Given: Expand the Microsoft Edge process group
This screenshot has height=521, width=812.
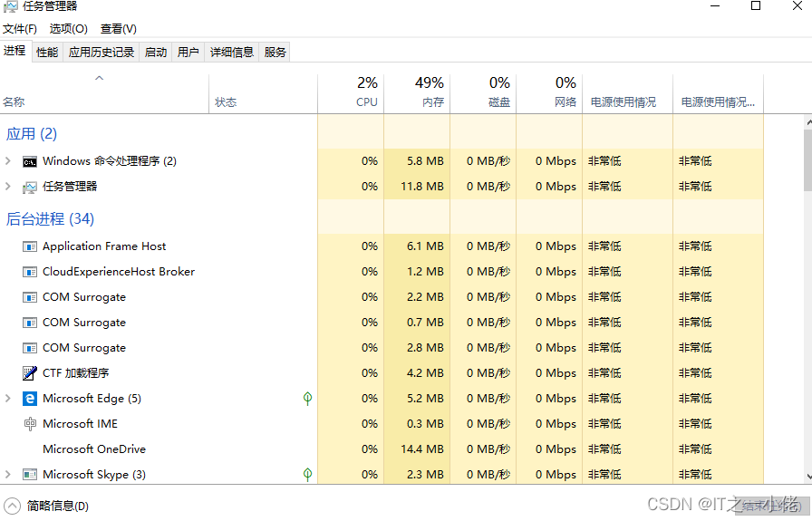Looking at the screenshot, I should pyautogui.click(x=8, y=399).
